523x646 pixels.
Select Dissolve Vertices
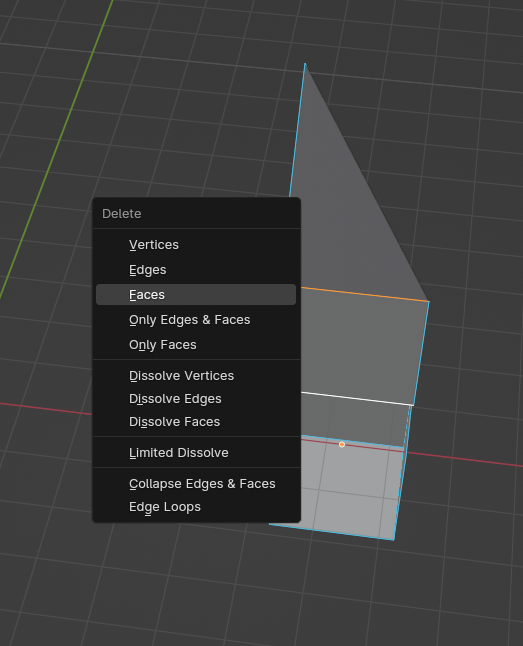tap(196, 376)
